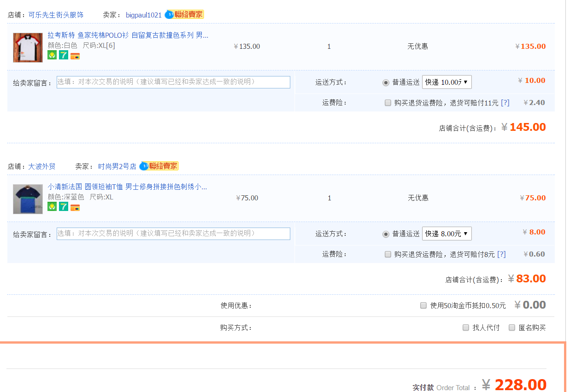Click the 颜色:深蓝色 尺码:XL text
Screen dimensions: 570x392
click(x=80, y=197)
